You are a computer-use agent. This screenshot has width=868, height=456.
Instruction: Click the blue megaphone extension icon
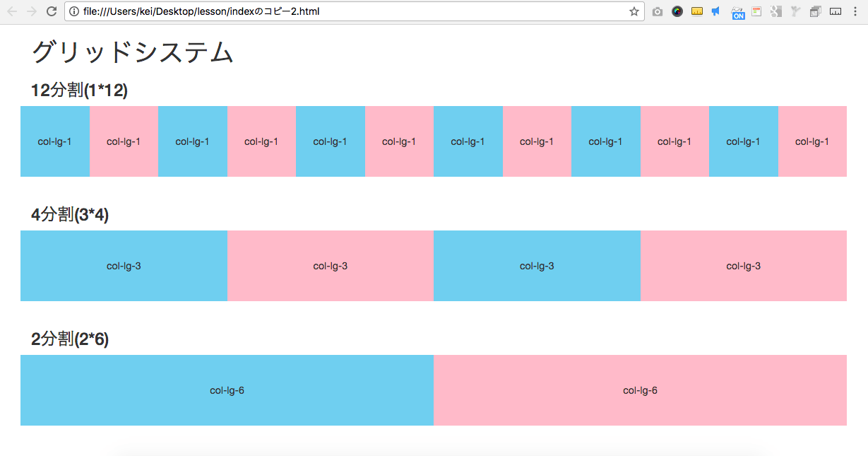coord(715,11)
